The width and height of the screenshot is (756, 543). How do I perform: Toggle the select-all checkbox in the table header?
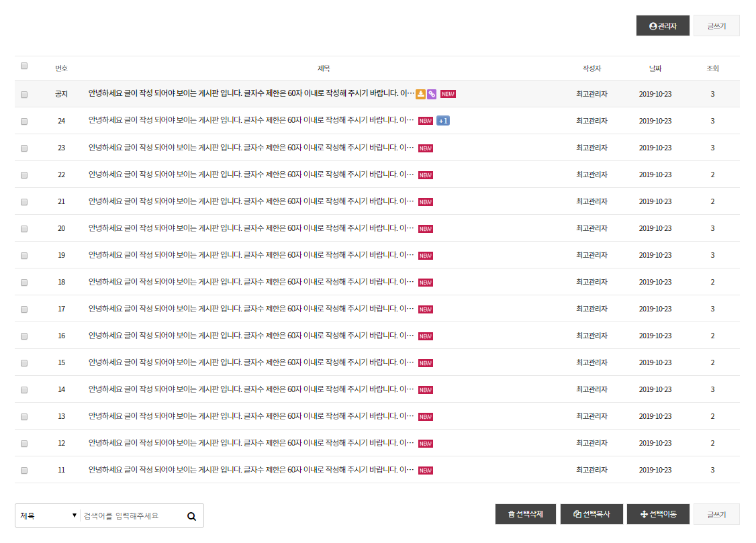tap(24, 66)
